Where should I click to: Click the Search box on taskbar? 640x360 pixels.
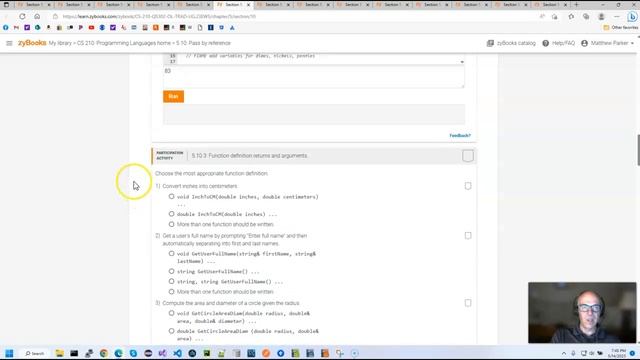click(x=36, y=353)
